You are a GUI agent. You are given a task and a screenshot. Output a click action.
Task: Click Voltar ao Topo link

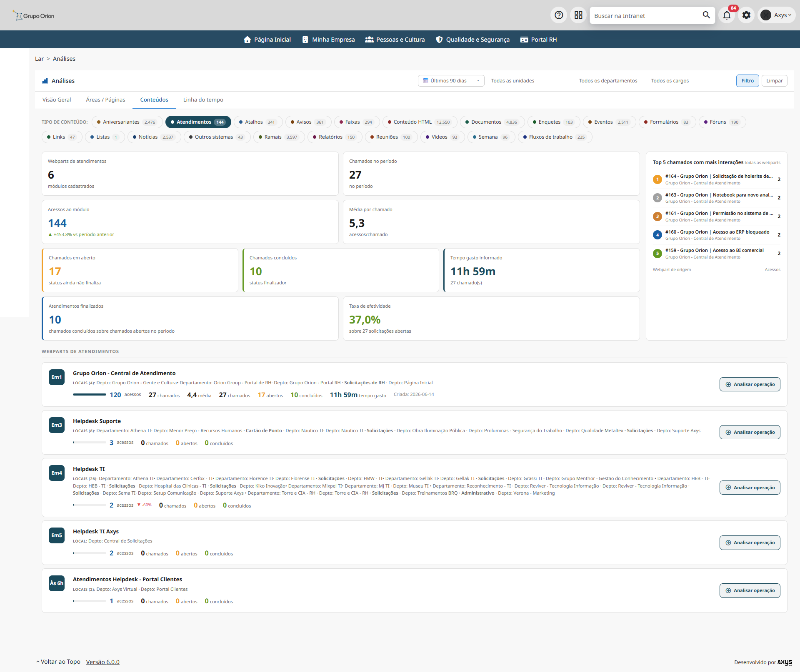click(x=58, y=662)
